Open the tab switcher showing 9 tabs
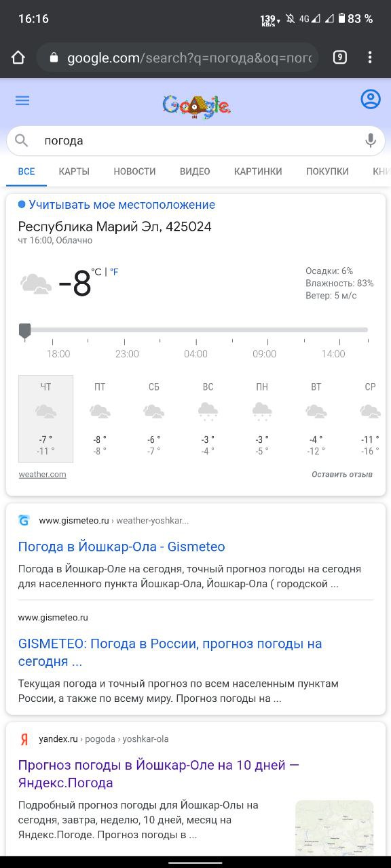391x868 pixels. (x=340, y=58)
